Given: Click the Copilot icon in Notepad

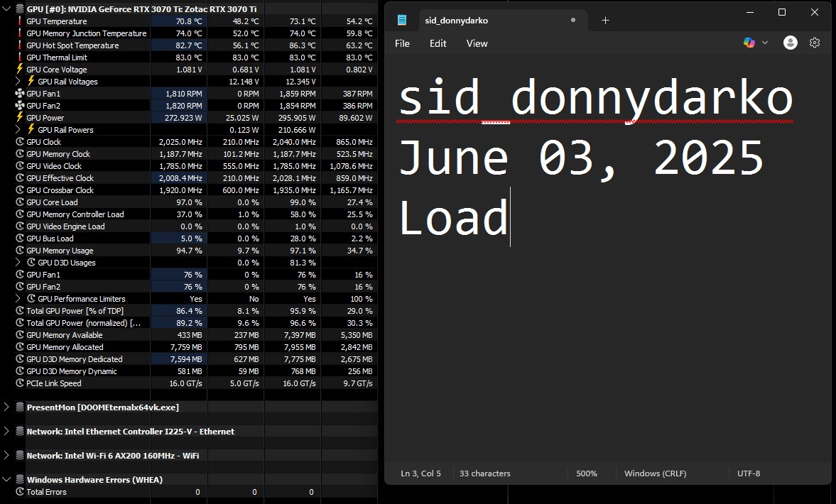Looking at the screenshot, I should pos(749,43).
